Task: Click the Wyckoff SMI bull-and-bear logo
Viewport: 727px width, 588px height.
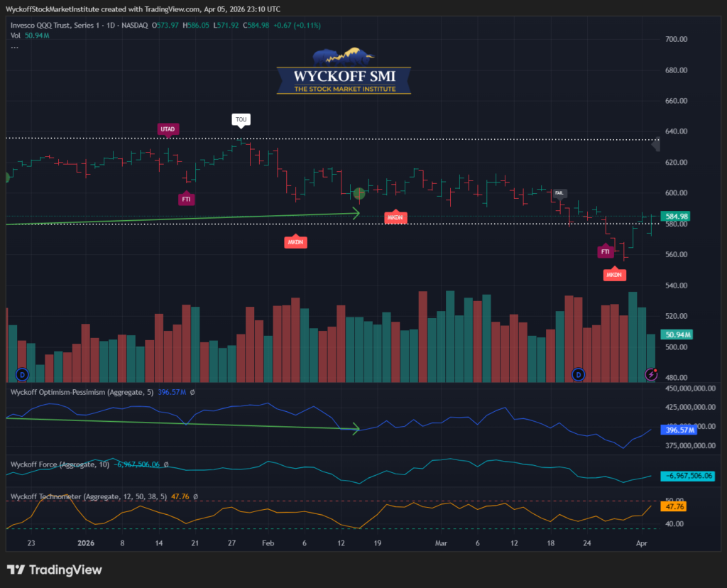Action: 344,72
